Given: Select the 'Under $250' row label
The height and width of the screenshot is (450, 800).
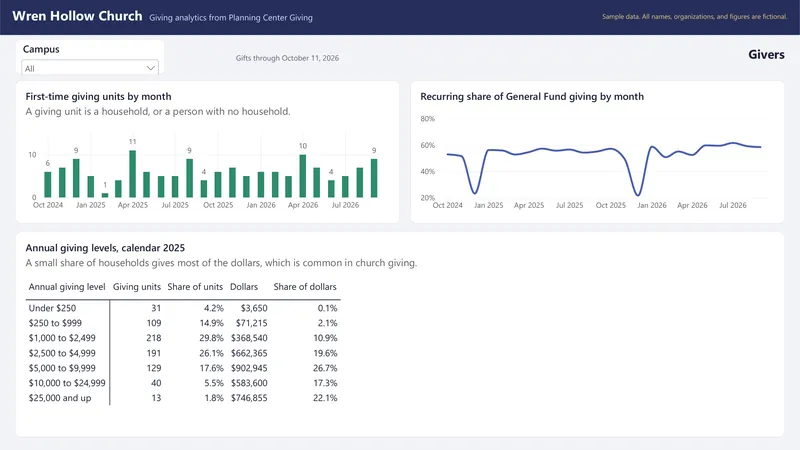Looking at the screenshot, I should click(52, 308).
